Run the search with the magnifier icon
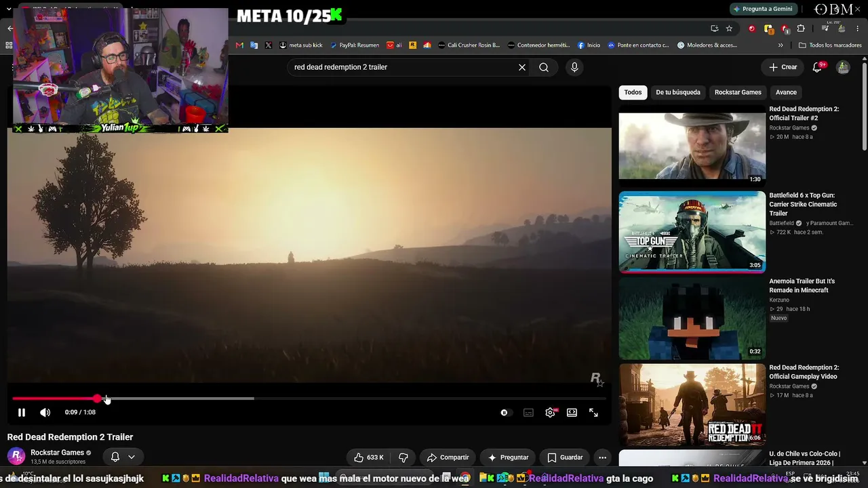This screenshot has width=868, height=488. point(544,67)
